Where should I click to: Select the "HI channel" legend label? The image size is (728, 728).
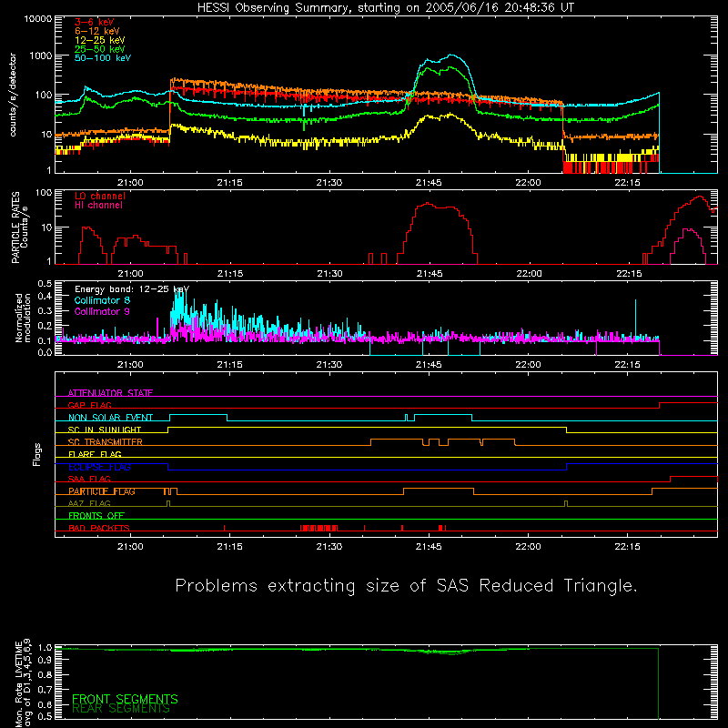coord(98,206)
